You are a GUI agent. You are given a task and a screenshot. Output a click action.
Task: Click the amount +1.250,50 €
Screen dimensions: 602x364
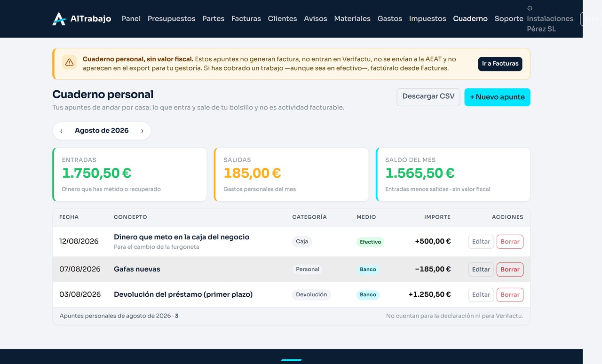coord(429,295)
